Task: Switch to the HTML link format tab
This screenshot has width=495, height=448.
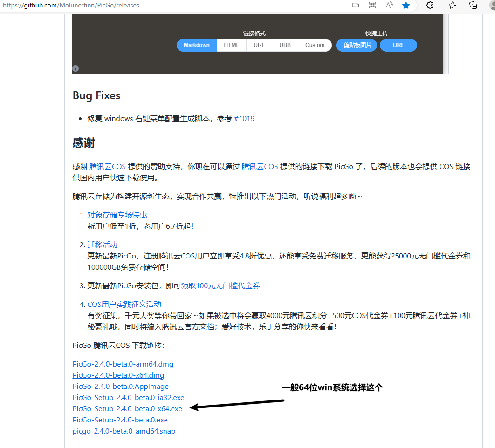Action: pyautogui.click(x=231, y=45)
